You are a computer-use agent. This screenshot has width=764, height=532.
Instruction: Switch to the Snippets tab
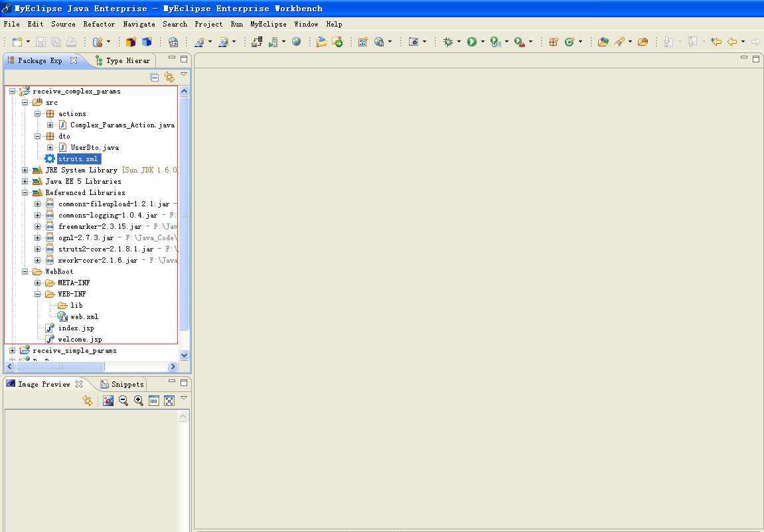point(122,385)
